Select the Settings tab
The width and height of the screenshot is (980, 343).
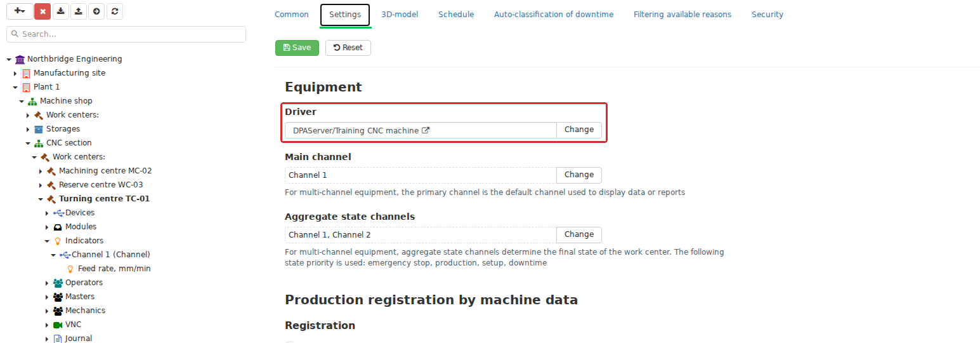tap(345, 15)
